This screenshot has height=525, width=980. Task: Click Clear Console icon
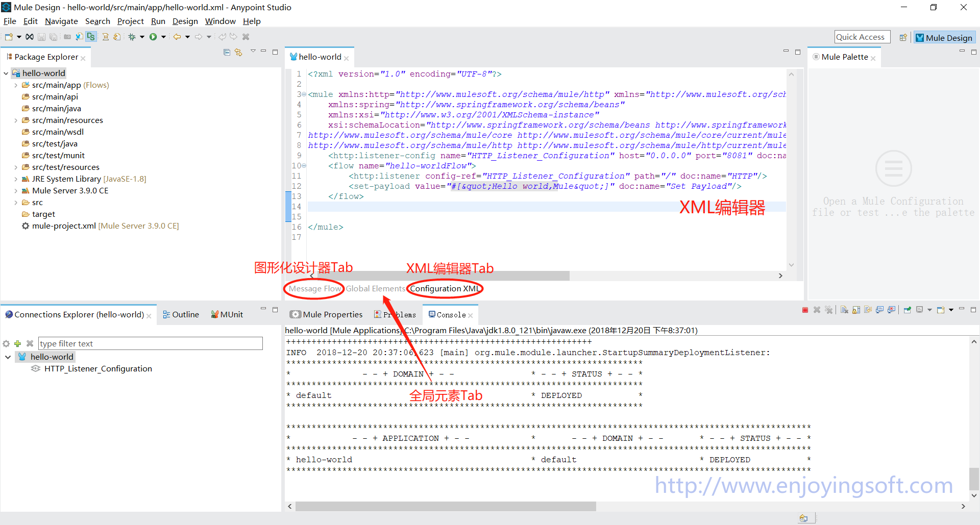[844, 310]
